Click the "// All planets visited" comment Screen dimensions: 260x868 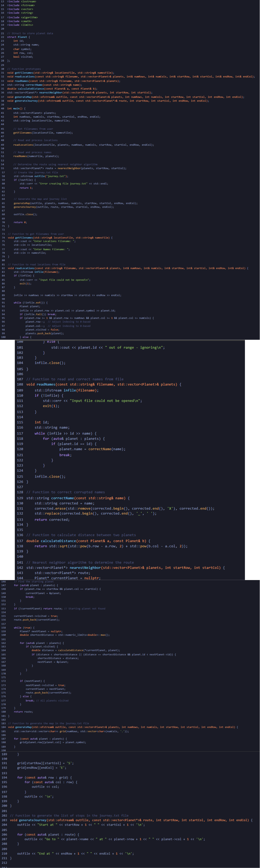(52, 701)
